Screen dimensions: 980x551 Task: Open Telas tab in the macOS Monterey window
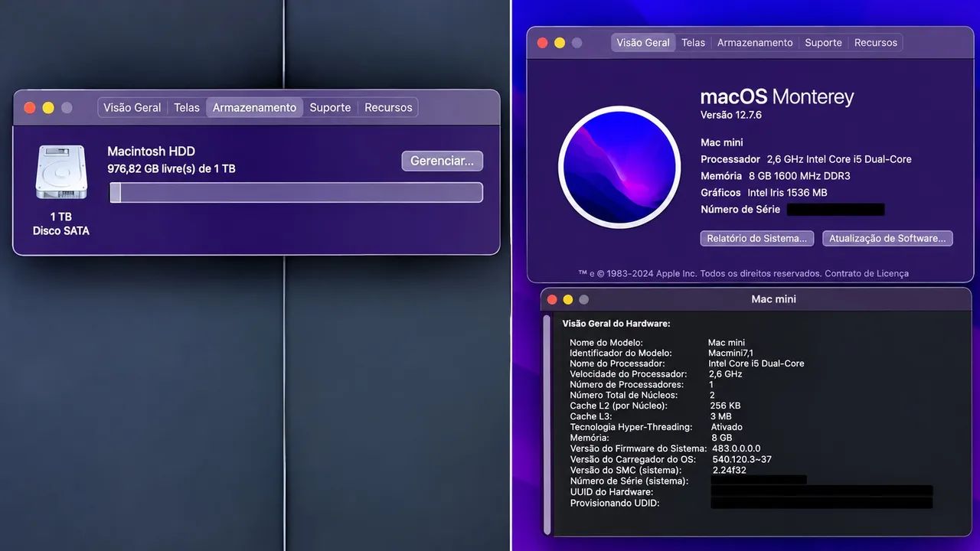pos(693,43)
